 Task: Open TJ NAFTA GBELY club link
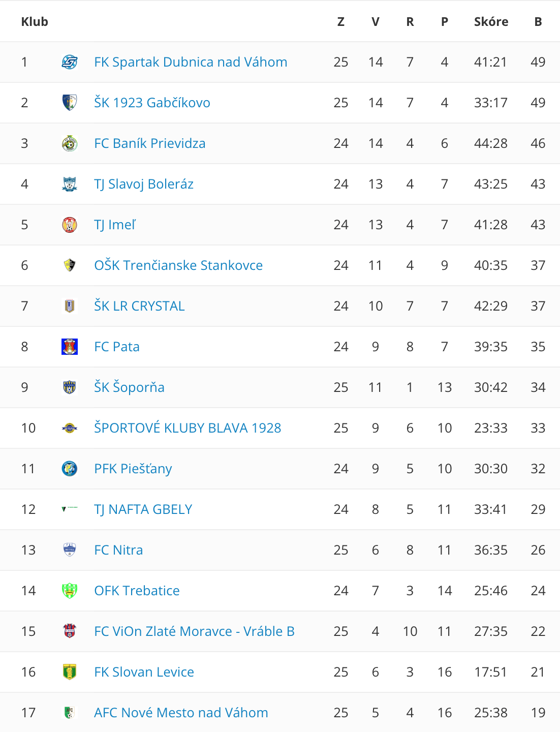tap(143, 509)
